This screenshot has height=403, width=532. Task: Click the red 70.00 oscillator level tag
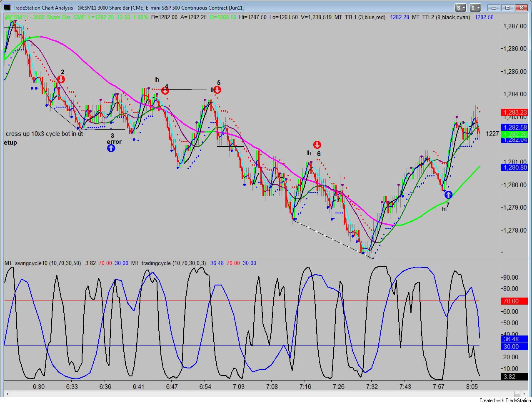515,301
